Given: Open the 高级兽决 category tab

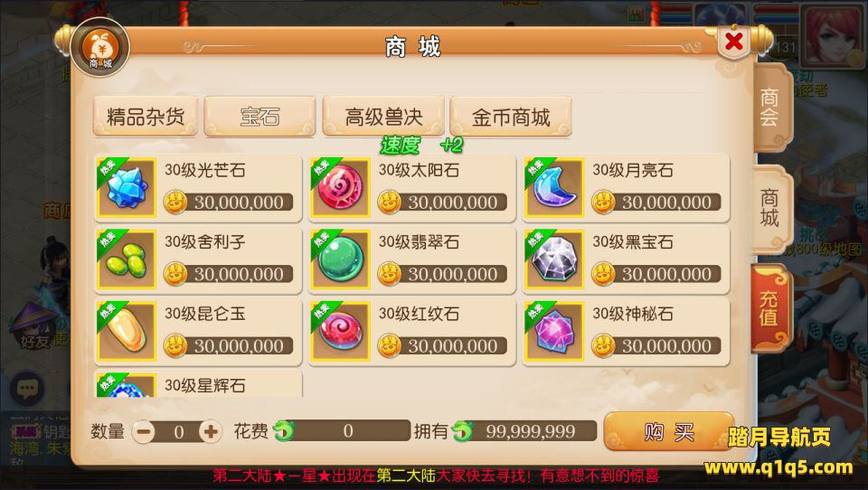Looking at the screenshot, I should point(383,117).
